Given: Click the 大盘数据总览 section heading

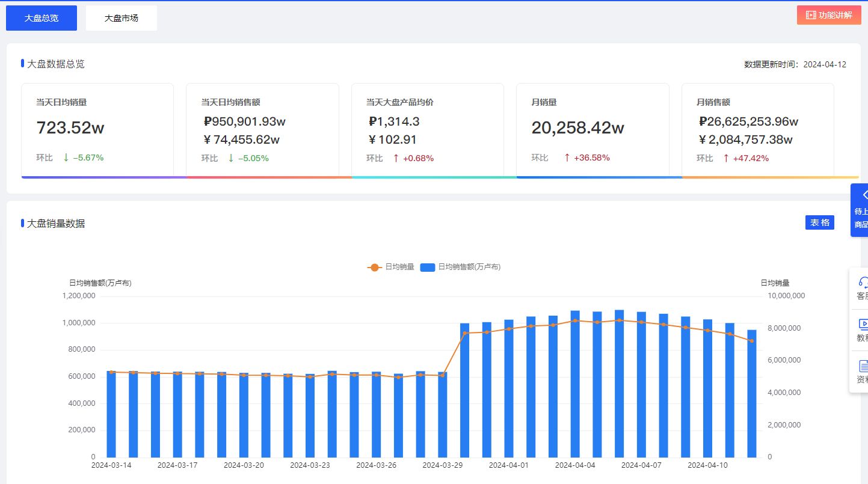Looking at the screenshot, I should click(56, 64).
